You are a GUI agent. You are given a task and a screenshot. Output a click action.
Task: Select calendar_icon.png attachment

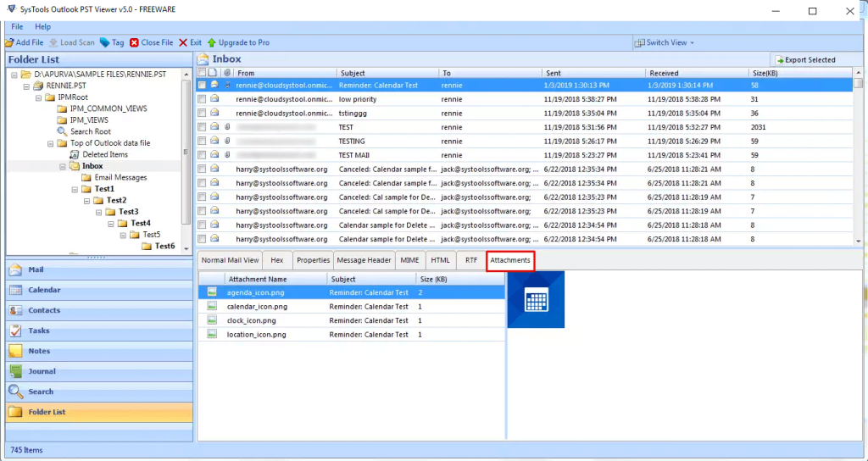pyautogui.click(x=352, y=307)
